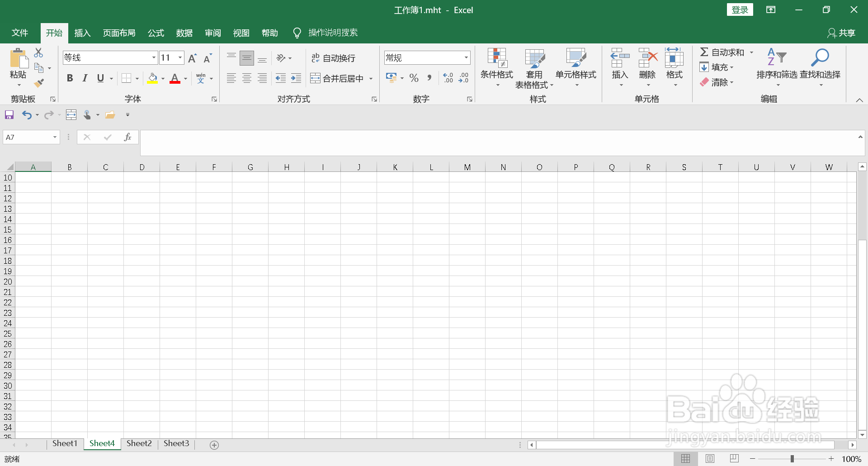
Task: Click AutoSum (自动求和) button
Action: coord(722,52)
